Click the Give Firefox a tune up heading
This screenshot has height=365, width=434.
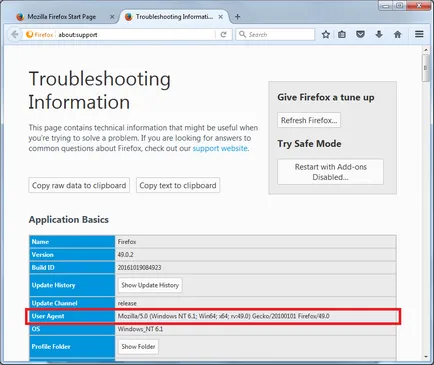[x=326, y=97]
